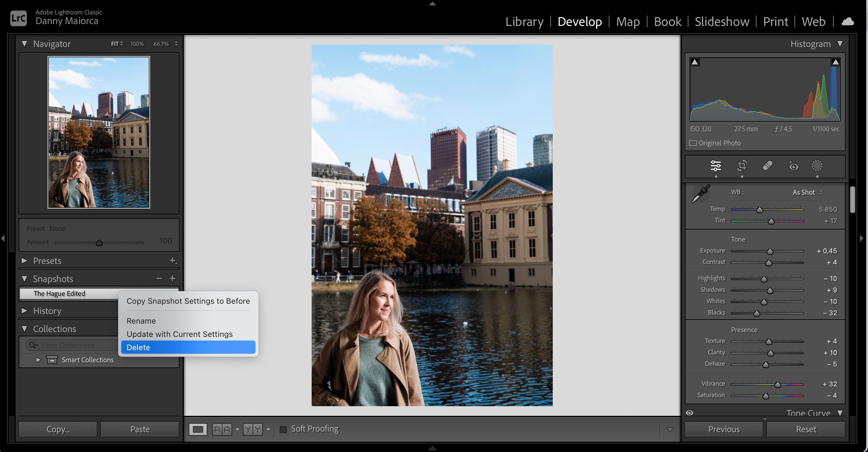Expand Smart Collections
Screen dimensions: 868x452
click(x=38, y=360)
